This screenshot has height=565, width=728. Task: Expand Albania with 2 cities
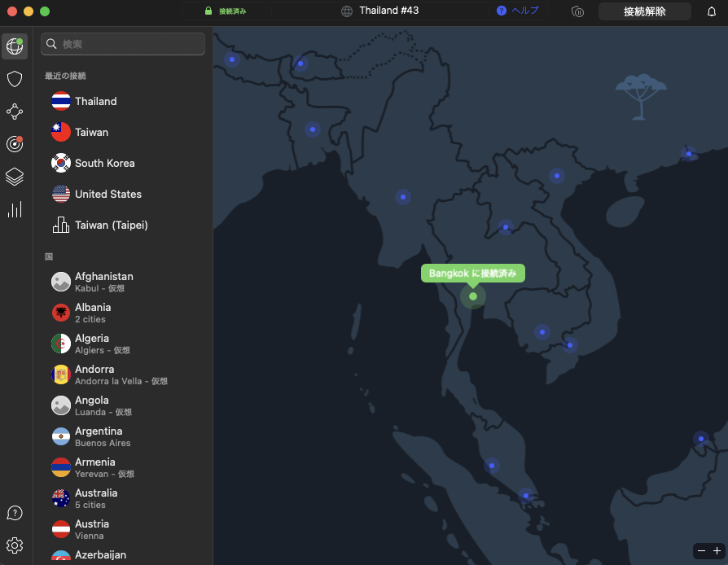click(93, 313)
